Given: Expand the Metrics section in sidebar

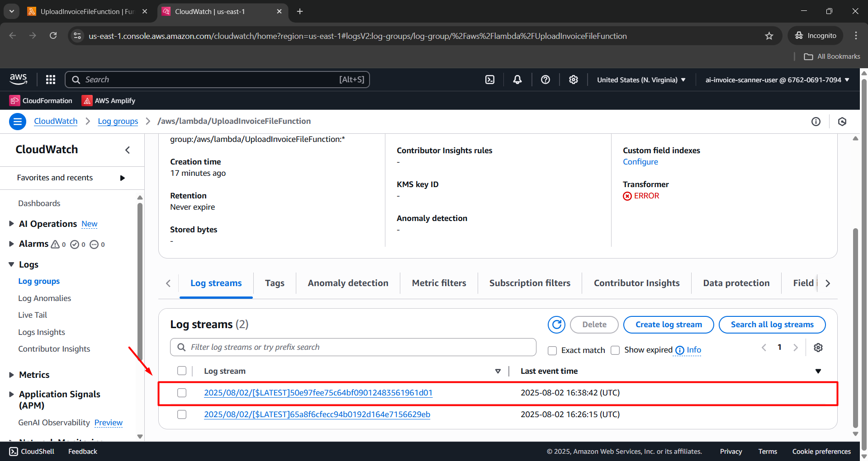Looking at the screenshot, I should pyautogui.click(x=11, y=375).
